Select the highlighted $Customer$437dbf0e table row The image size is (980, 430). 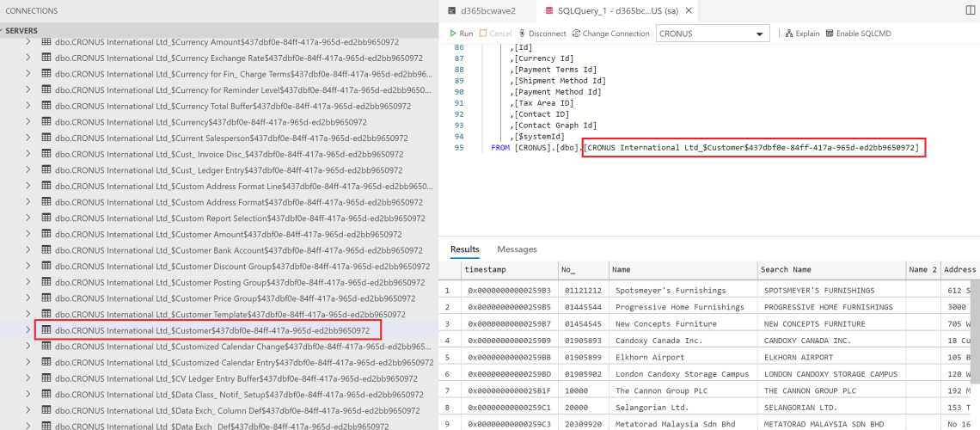(219, 330)
